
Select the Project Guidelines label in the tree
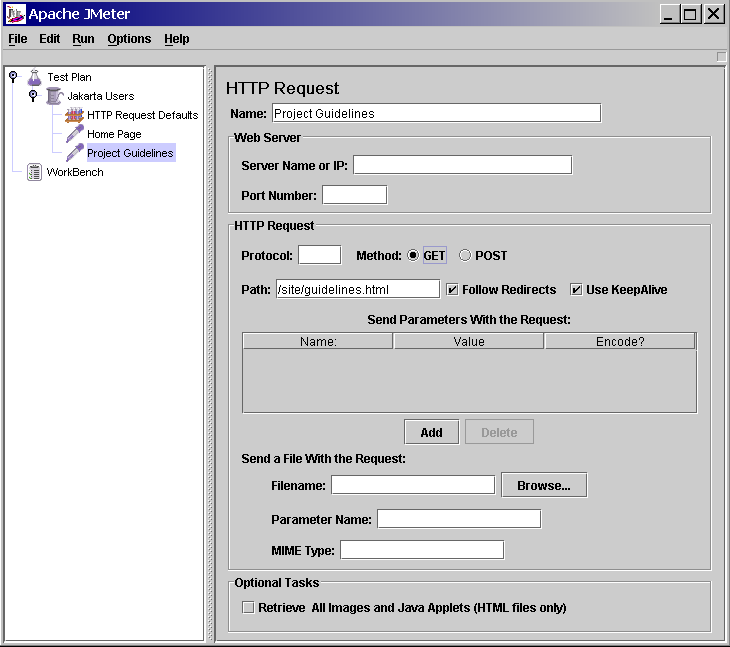(130, 153)
